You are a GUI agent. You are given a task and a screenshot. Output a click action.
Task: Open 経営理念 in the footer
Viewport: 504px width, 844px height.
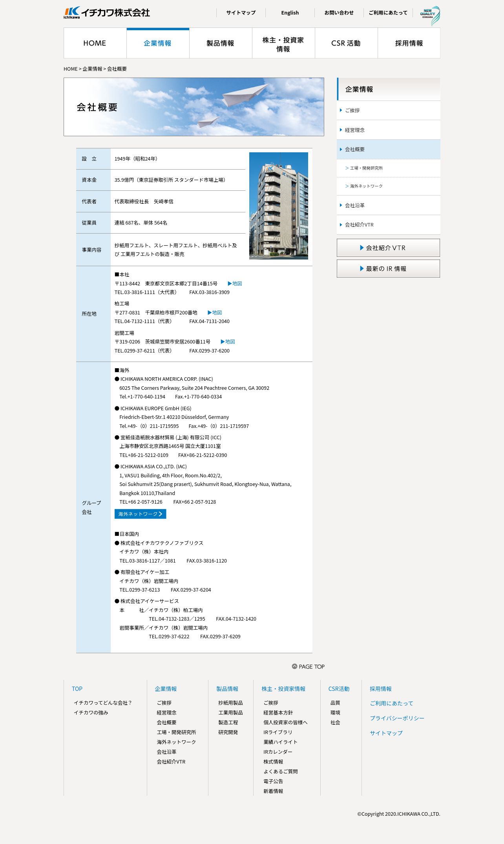pyautogui.click(x=166, y=712)
